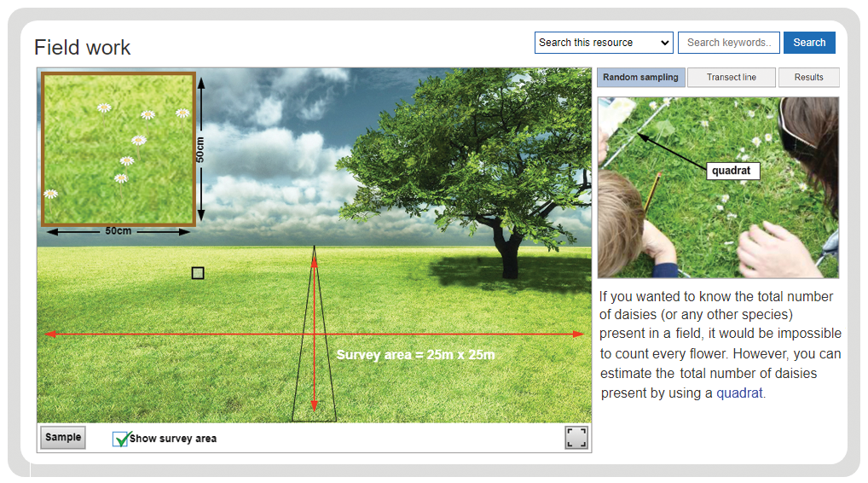Click the Field work heading
This screenshot has width=868, height=483.
tap(83, 48)
